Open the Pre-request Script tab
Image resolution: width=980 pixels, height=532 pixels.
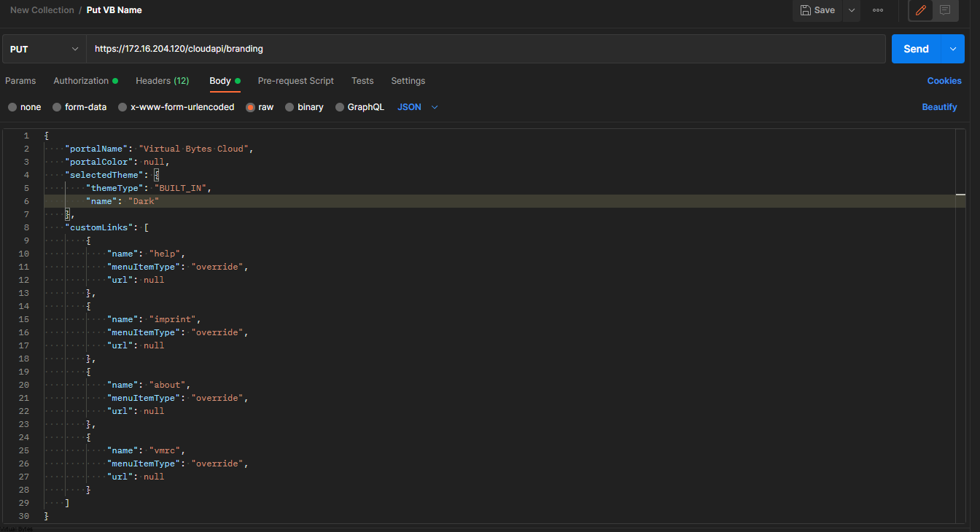coord(295,81)
